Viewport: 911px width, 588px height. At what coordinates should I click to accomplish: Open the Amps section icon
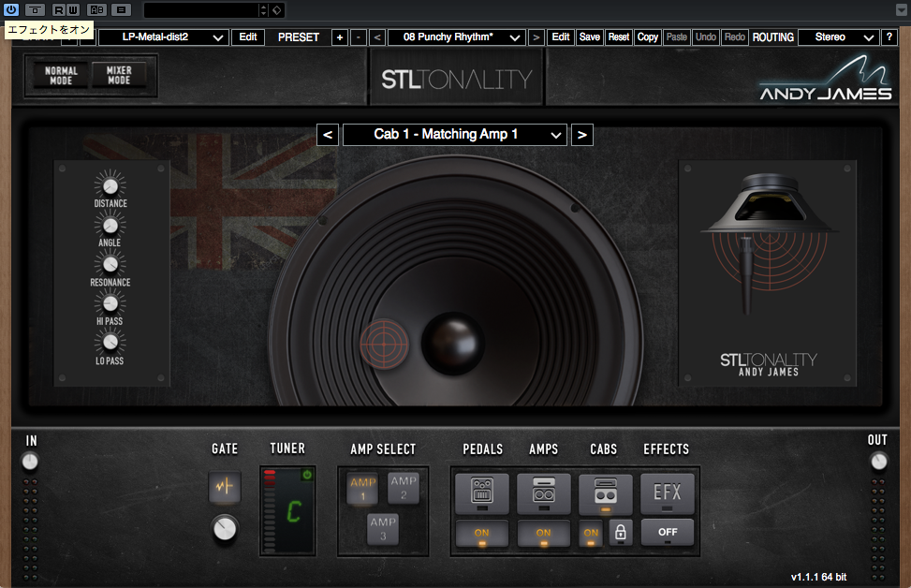[544, 492]
